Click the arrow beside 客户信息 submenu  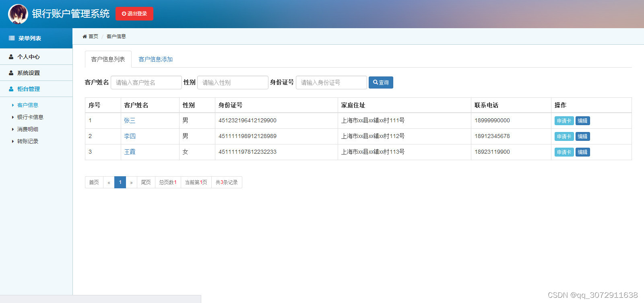(x=13, y=105)
